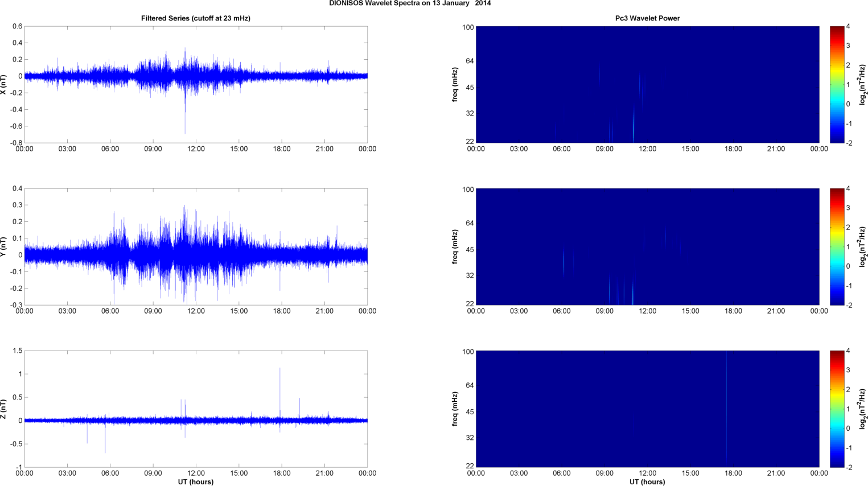
Task: Click the 0.6 tick on the X (nT) axis
Action: pyautogui.click(x=17, y=26)
